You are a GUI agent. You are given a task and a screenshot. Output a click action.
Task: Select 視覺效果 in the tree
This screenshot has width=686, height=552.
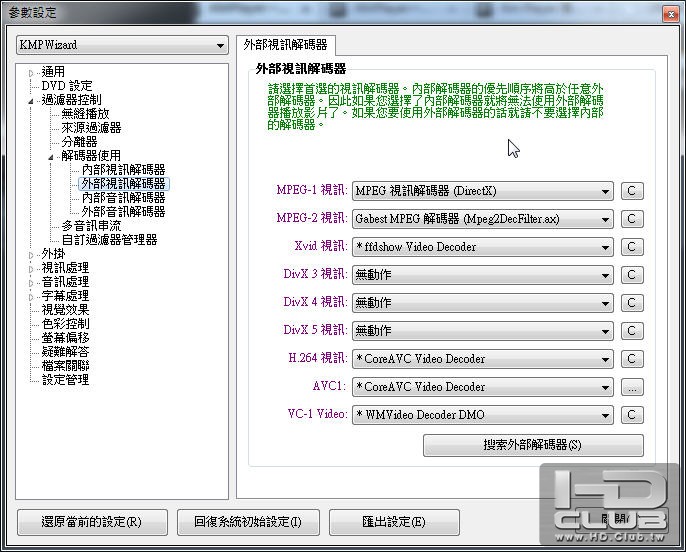point(65,310)
